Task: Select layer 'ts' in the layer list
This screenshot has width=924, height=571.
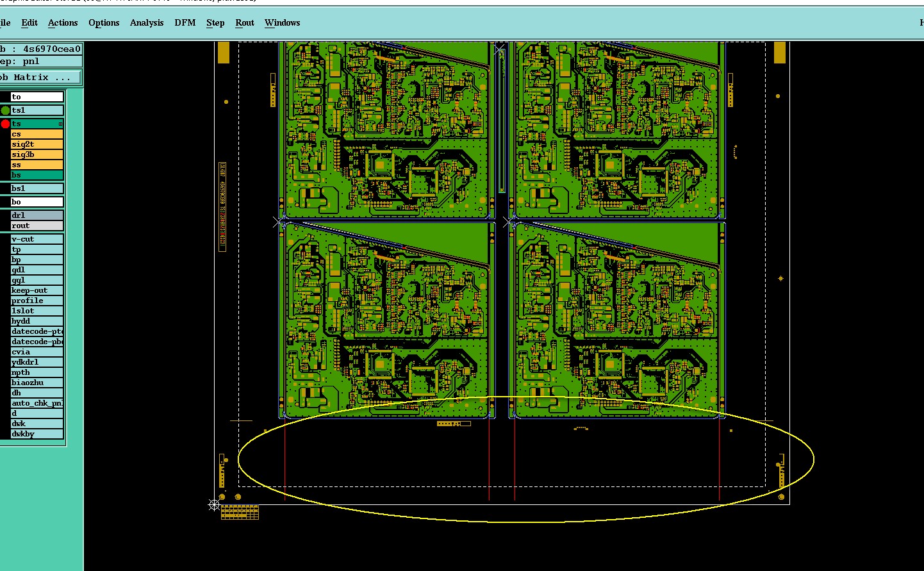Action: (37, 124)
